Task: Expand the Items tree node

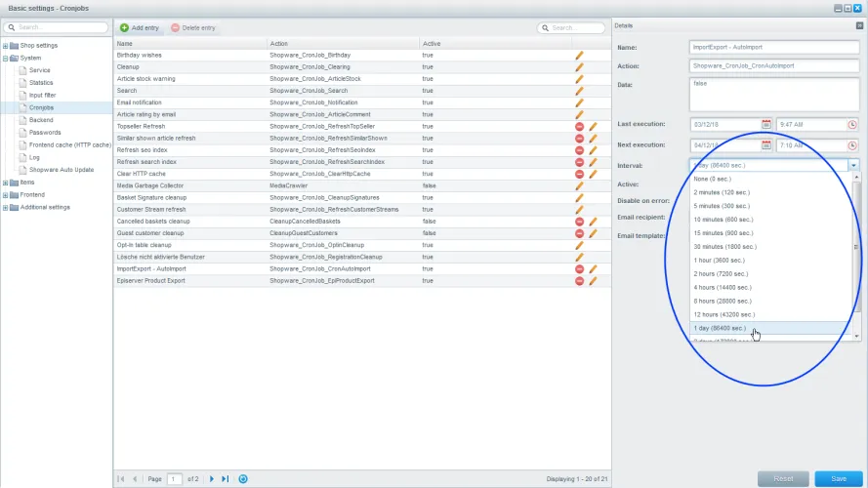Action: pos(6,183)
